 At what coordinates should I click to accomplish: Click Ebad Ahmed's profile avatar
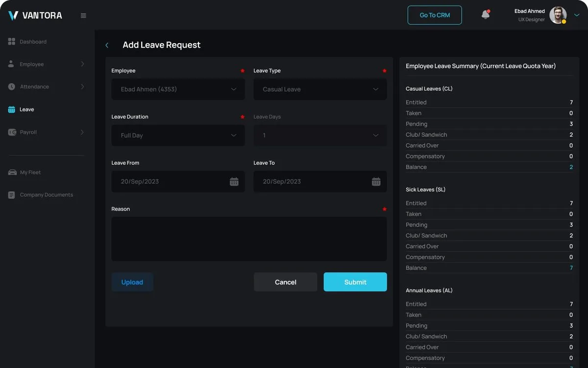tap(558, 15)
